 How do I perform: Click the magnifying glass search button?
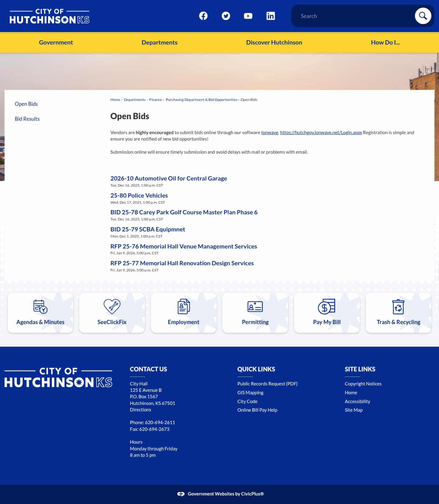pyautogui.click(x=423, y=16)
